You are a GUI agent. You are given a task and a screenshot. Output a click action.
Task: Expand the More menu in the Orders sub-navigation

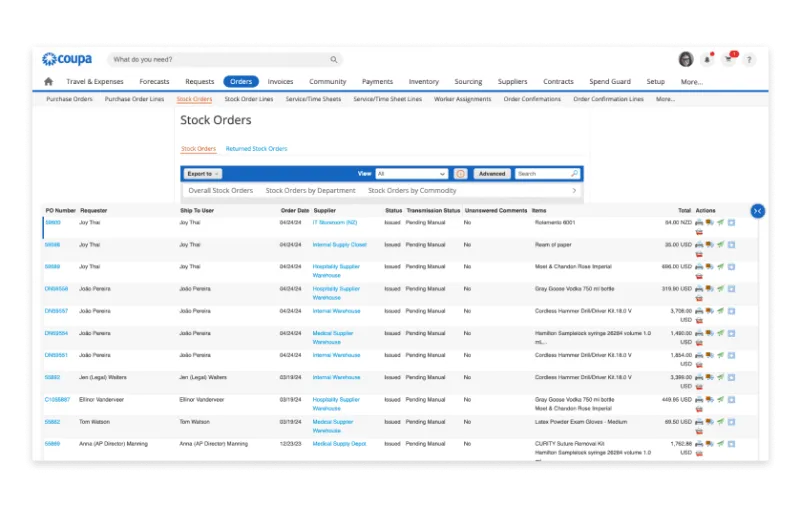tap(665, 99)
